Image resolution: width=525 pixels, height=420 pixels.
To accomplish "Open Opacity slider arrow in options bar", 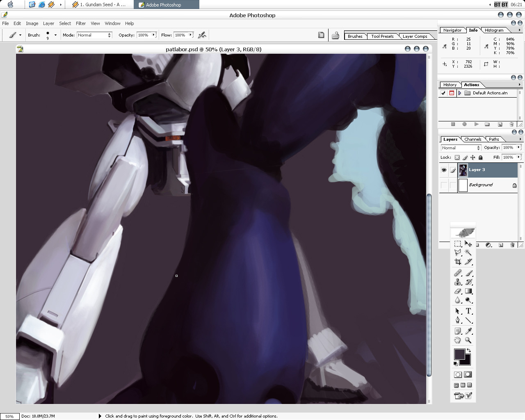I will [154, 35].
